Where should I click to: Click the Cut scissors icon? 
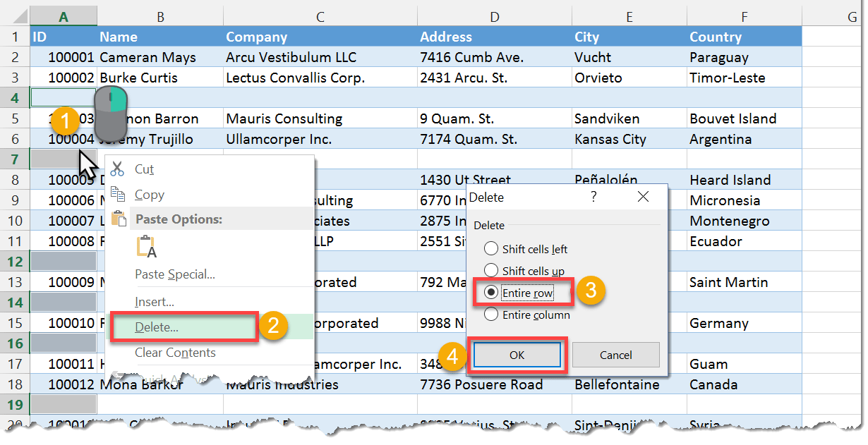click(118, 169)
